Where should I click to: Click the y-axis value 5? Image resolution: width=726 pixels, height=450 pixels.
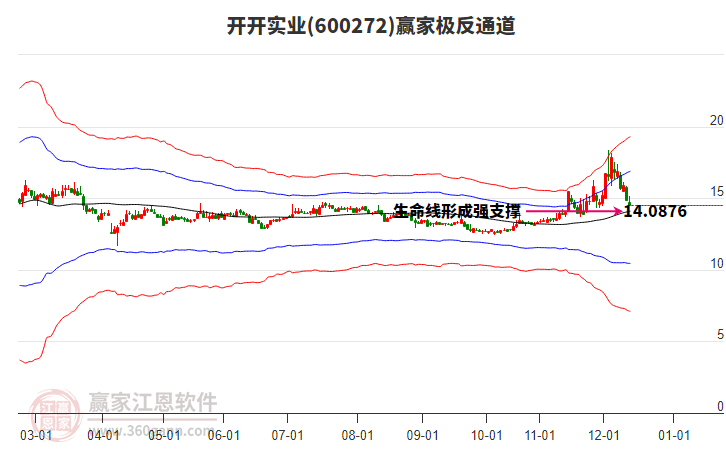pyautogui.click(x=720, y=335)
